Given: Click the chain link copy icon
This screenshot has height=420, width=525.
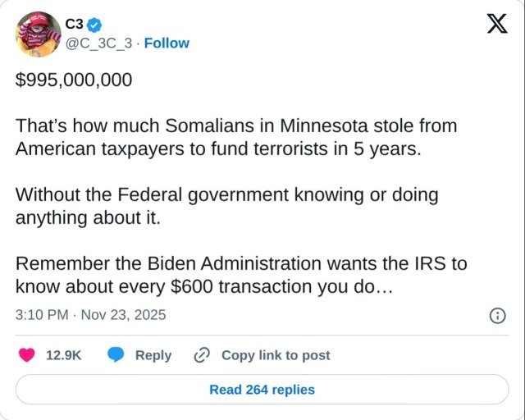Looking at the screenshot, I should coord(202,355).
